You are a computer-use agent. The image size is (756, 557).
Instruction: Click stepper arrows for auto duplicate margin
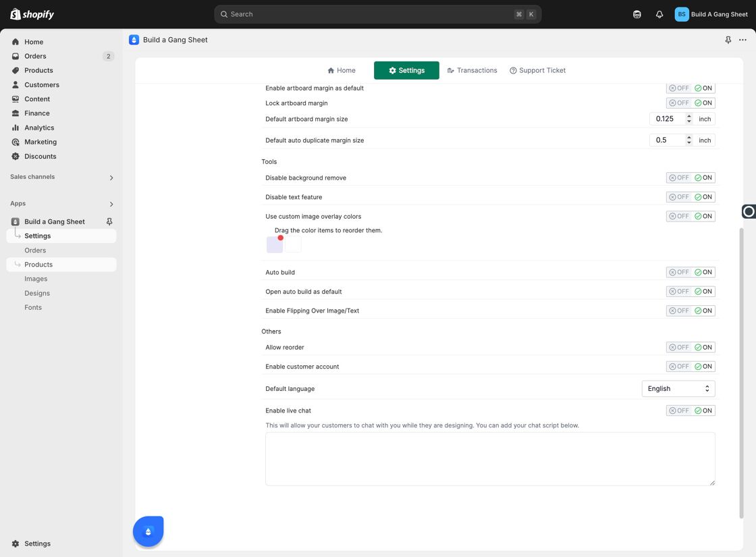tap(689, 140)
